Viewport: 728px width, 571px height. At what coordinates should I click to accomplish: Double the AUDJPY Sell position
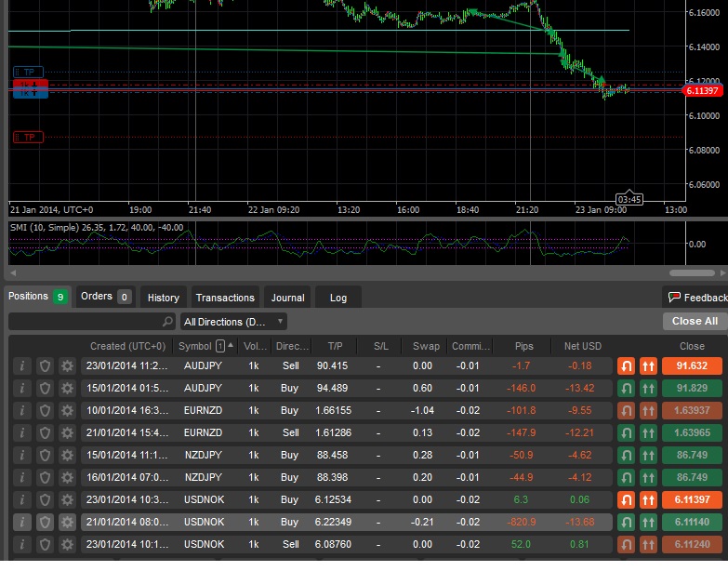[648, 365]
